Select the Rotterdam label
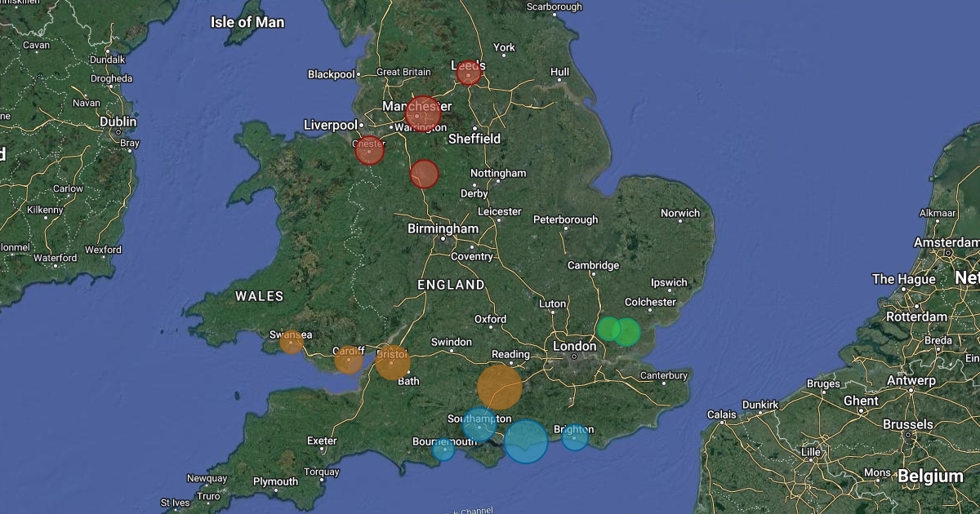 point(916,317)
